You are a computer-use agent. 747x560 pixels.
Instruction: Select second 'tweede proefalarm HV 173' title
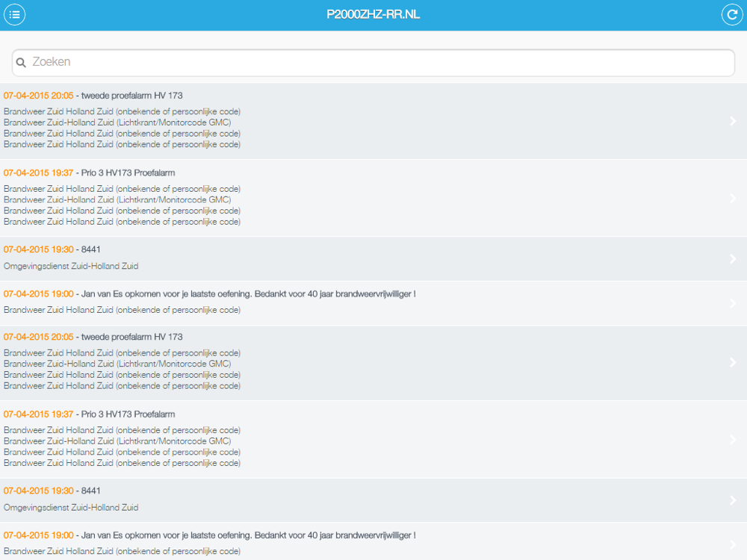[x=132, y=337]
